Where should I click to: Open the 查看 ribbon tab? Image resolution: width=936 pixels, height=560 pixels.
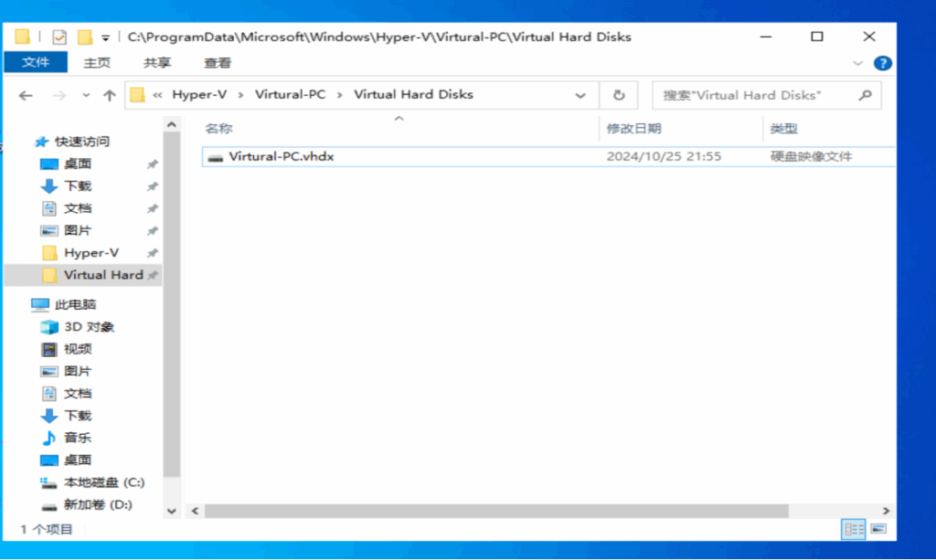click(x=218, y=63)
